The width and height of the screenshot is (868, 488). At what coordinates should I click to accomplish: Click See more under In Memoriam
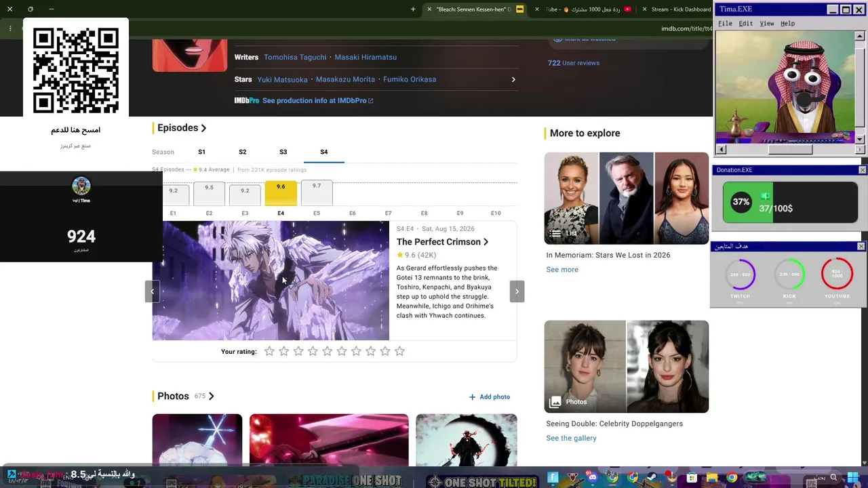[x=562, y=270]
